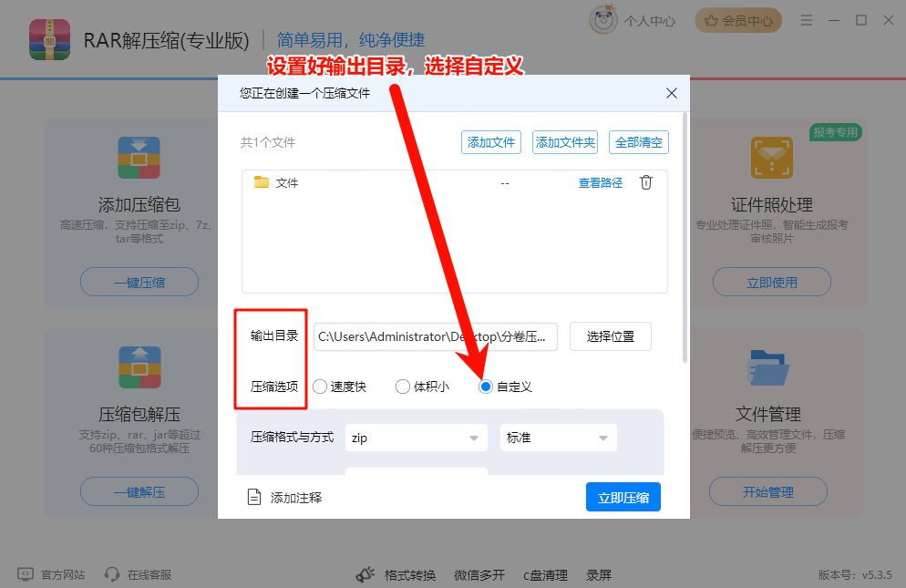
Task: Open the 标准 compression level dropdown
Action: (x=558, y=438)
